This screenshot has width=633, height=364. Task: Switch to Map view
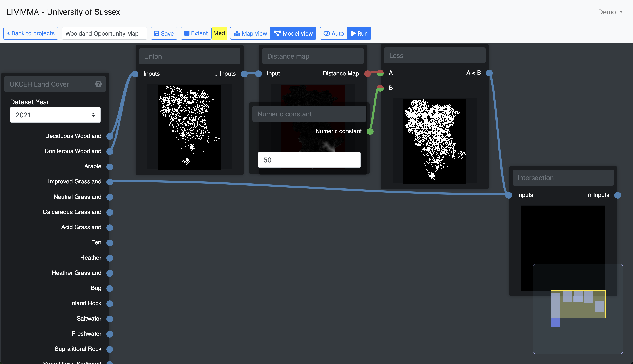[250, 33]
